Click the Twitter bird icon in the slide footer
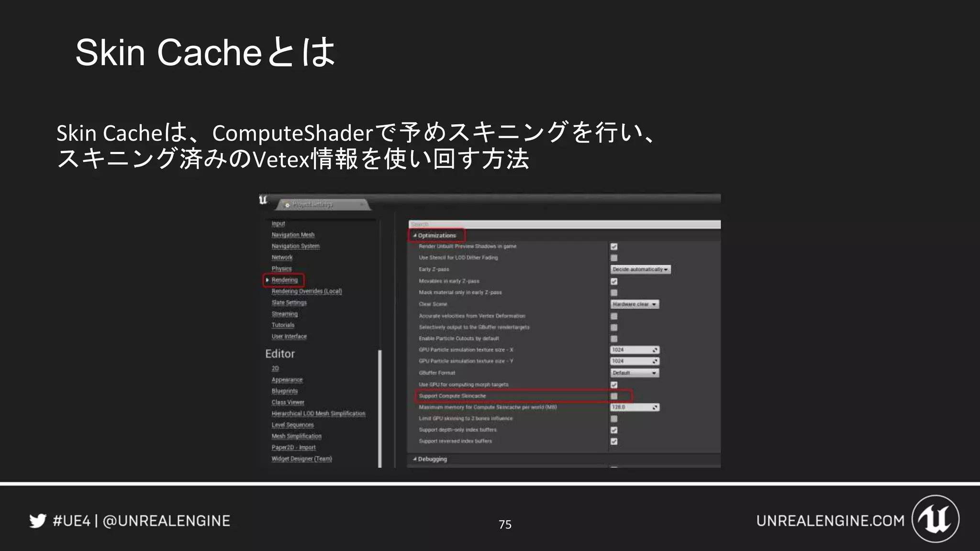This screenshot has width=980, height=551. coord(38,520)
